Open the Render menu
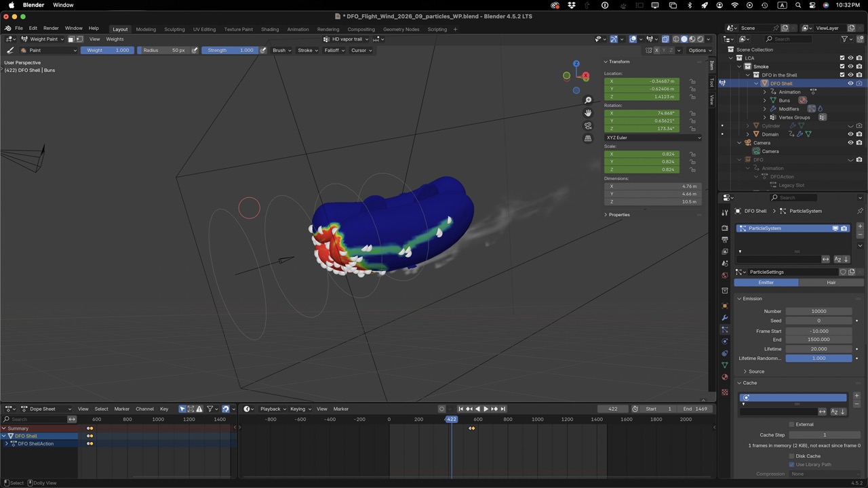 click(51, 28)
